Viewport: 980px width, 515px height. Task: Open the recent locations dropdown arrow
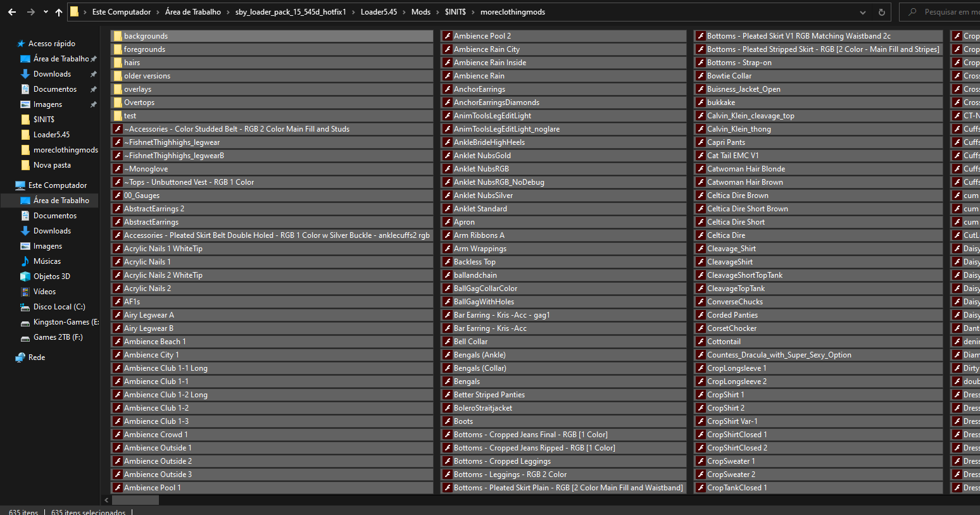pyautogui.click(x=46, y=12)
